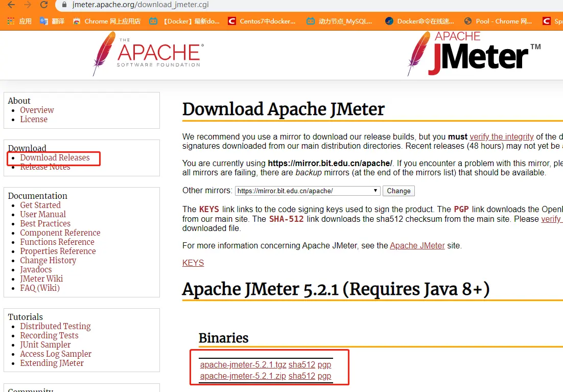This screenshot has height=392, width=563.
Task: Open the Centos7中docker... bookmark
Action: click(x=262, y=21)
